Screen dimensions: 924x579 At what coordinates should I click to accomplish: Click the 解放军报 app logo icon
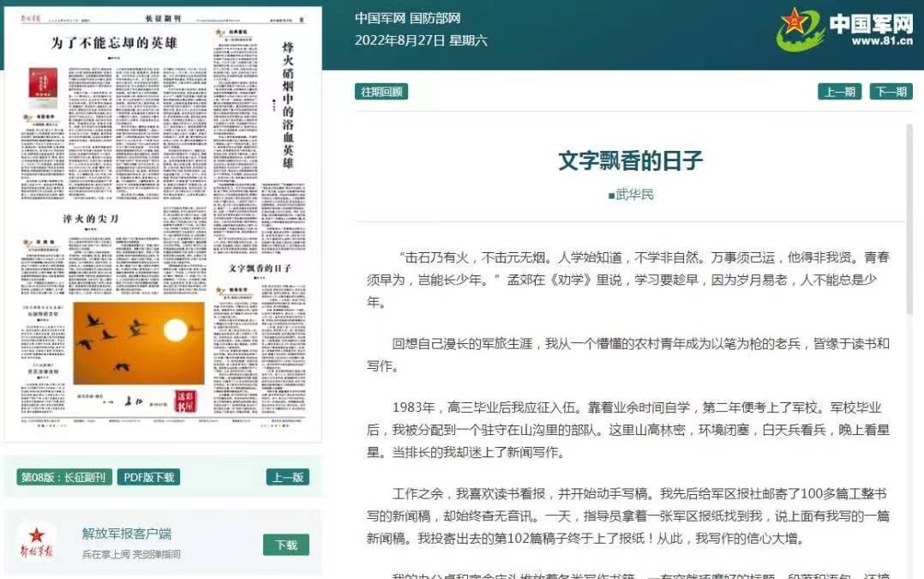coord(37,543)
